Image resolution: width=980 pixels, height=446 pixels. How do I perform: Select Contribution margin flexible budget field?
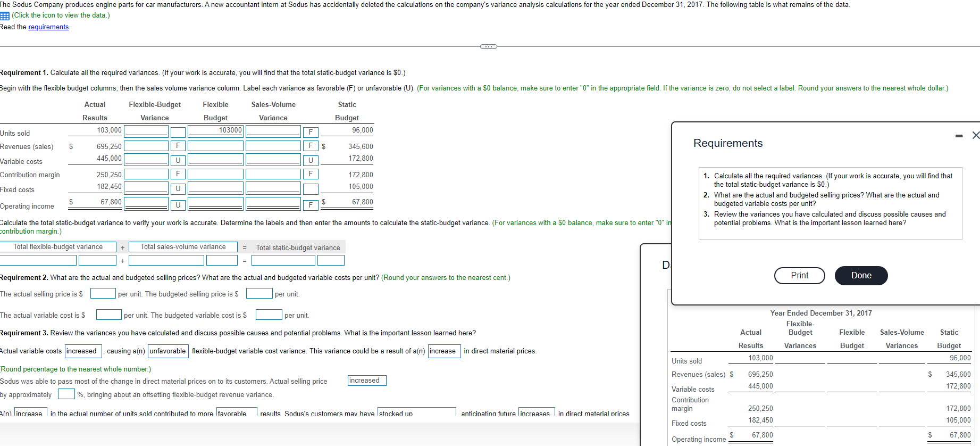tap(215, 174)
